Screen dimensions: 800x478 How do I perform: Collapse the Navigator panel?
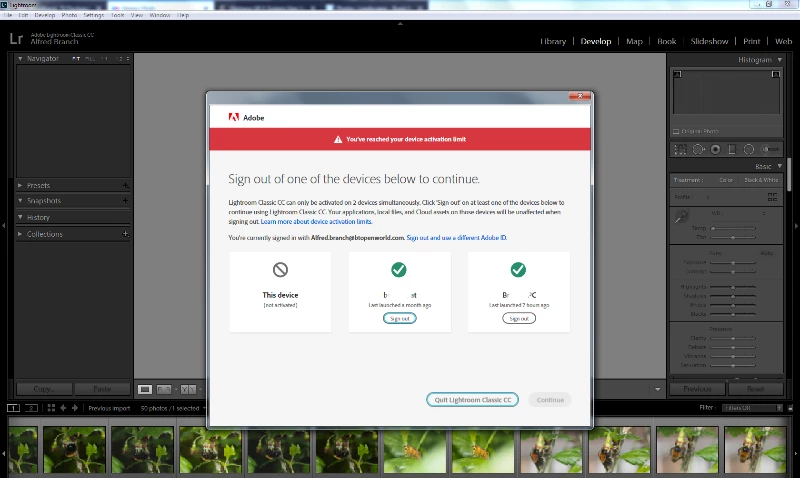coord(20,59)
